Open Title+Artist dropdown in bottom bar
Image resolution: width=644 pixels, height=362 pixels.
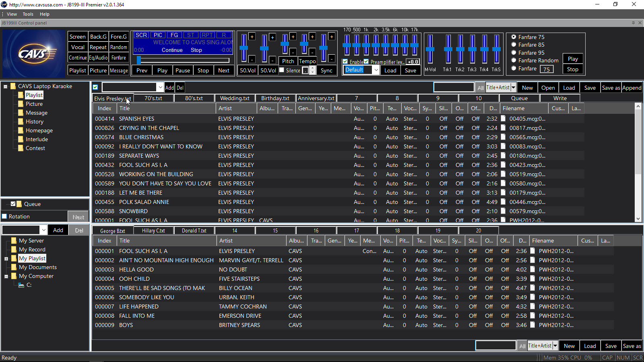tap(555, 346)
